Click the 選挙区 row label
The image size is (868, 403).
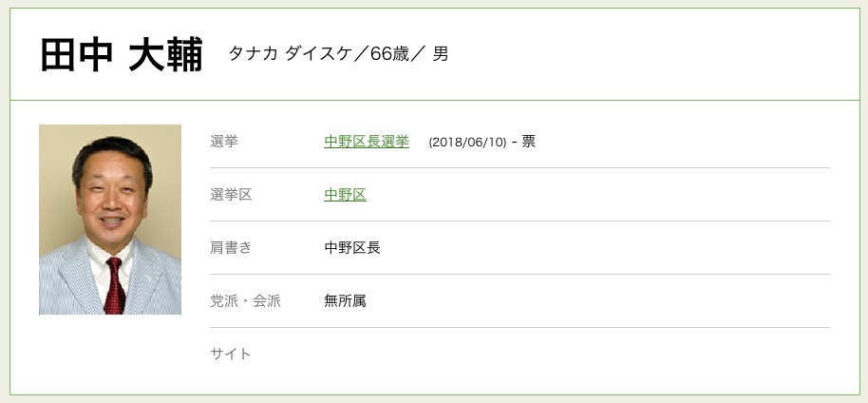[231, 195]
